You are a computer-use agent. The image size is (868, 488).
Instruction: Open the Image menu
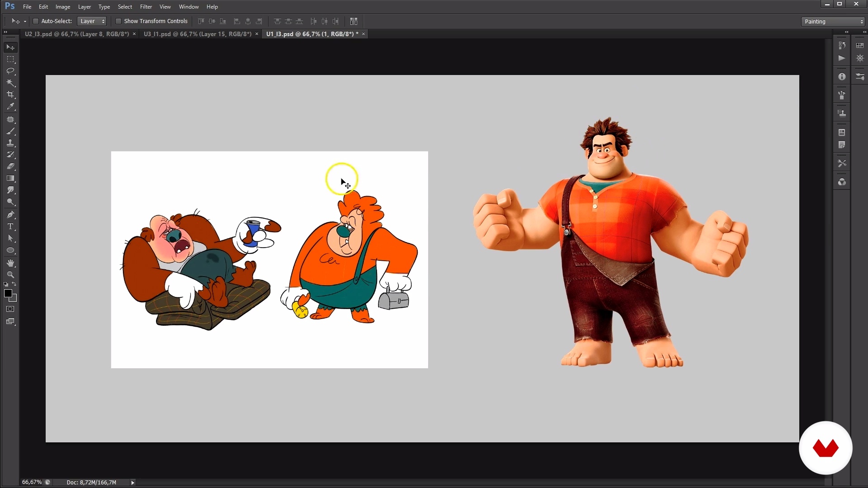[x=63, y=7]
